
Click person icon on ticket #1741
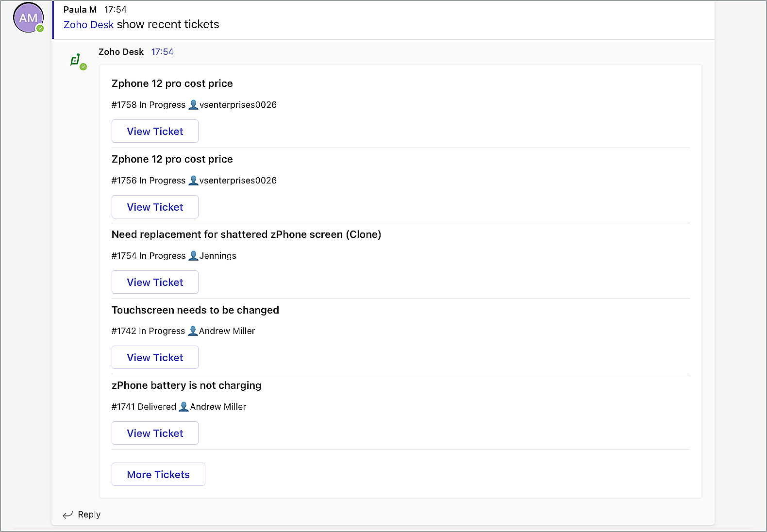click(x=183, y=406)
